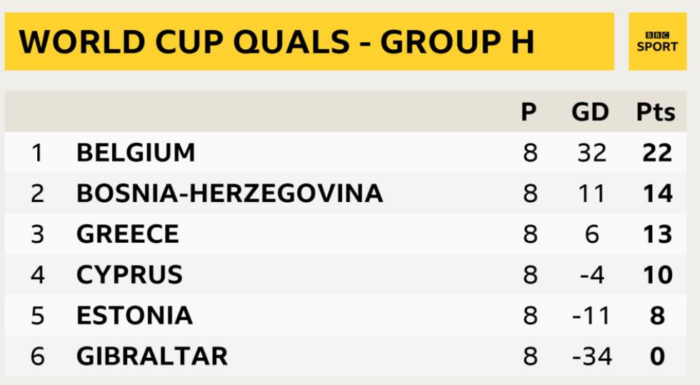Click the position number 6 cell

coord(38,356)
